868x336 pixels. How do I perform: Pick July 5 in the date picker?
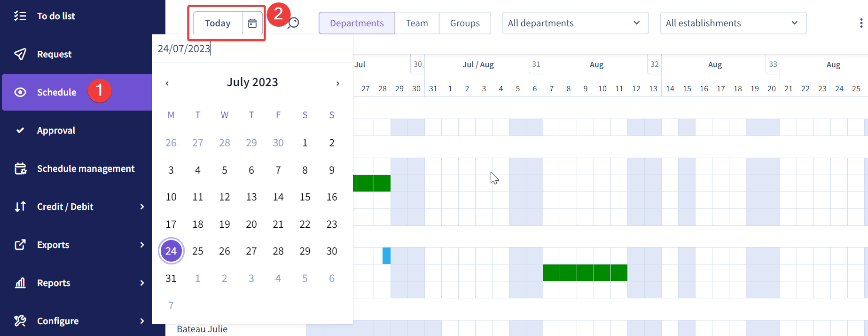[x=225, y=170]
